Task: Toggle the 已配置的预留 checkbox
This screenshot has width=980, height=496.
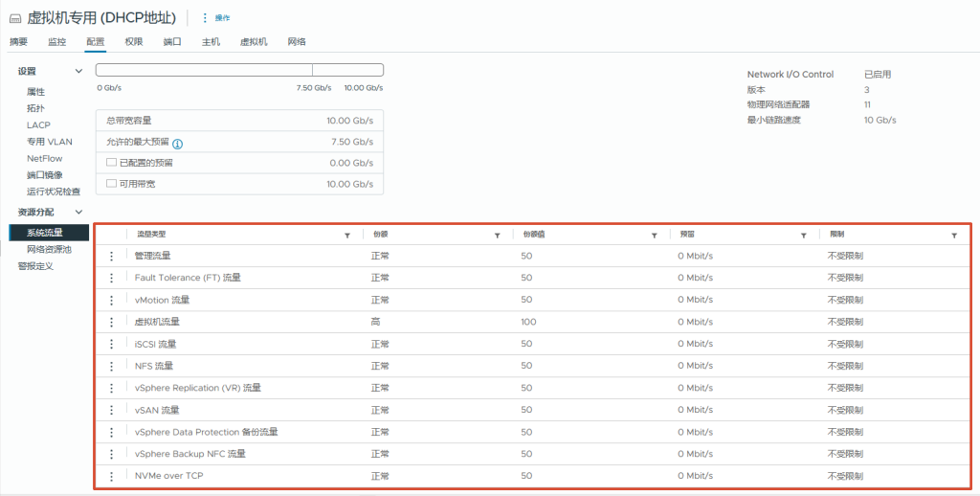Action: pyautogui.click(x=111, y=163)
